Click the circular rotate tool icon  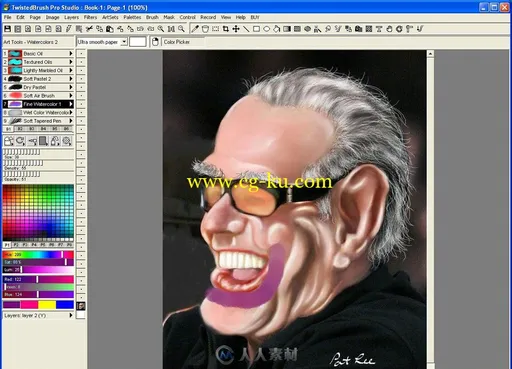(399, 29)
